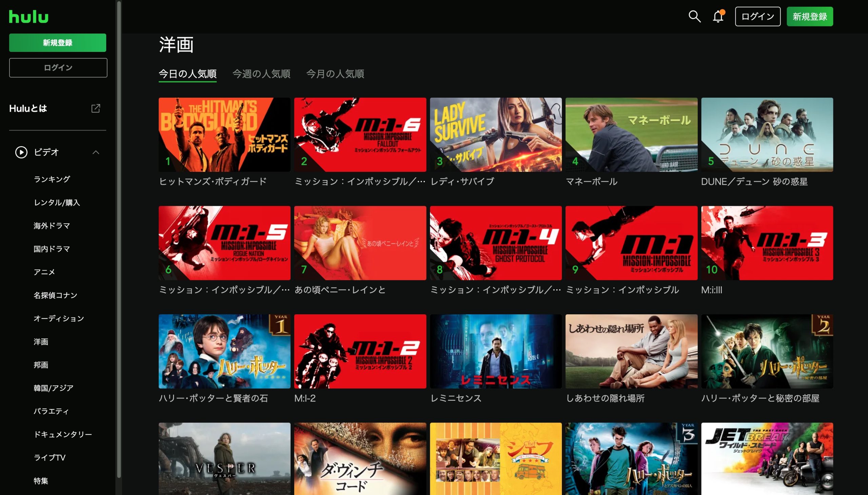Open ハリー・ポッターと秘密の部屋 thumbnail
Image resolution: width=868 pixels, height=495 pixels.
(767, 351)
